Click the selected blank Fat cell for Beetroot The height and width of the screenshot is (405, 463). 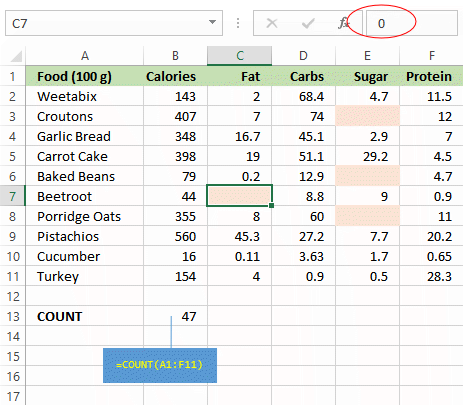click(239, 196)
